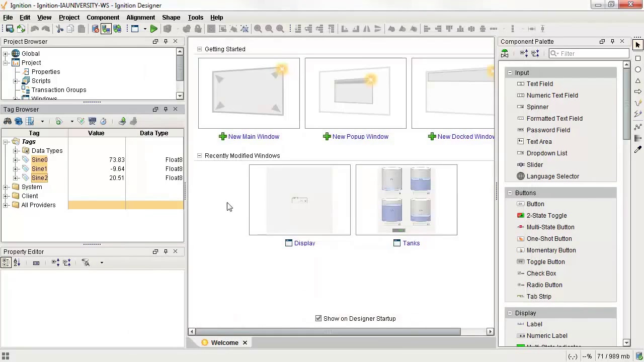Image resolution: width=644 pixels, height=362 pixels.
Task: Open the Display window link
Action: click(x=304, y=243)
